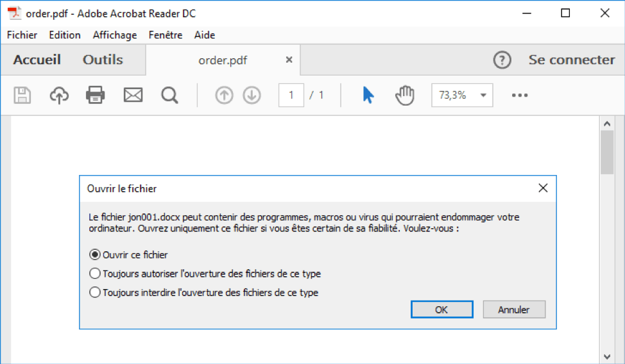
Task: Print the document using printer icon
Action: click(95, 95)
